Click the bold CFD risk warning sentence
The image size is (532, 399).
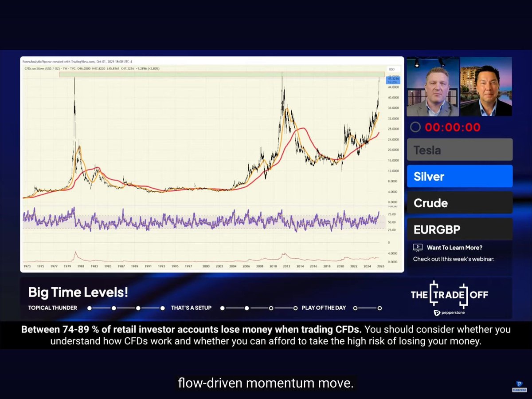pos(192,330)
